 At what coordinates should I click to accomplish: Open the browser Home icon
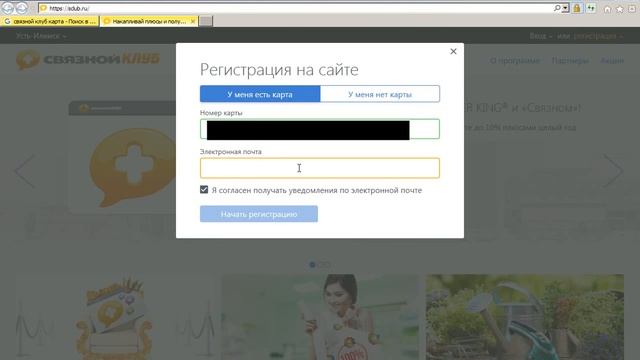[x=607, y=9]
